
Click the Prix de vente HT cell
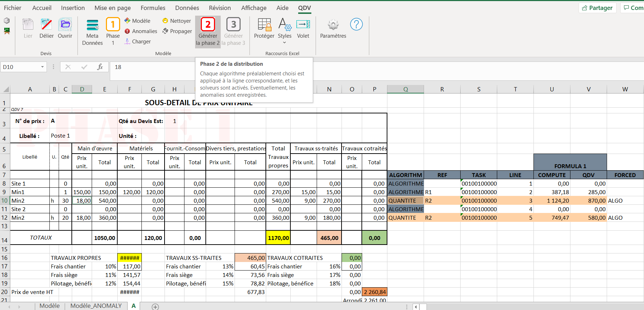[32, 292]
